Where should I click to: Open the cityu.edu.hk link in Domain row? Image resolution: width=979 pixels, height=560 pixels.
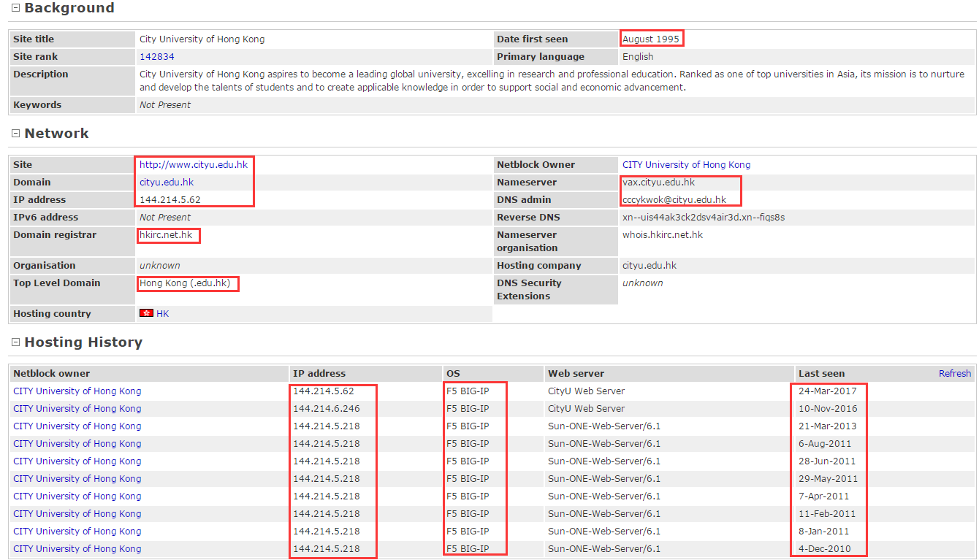[x=167, y=183]
